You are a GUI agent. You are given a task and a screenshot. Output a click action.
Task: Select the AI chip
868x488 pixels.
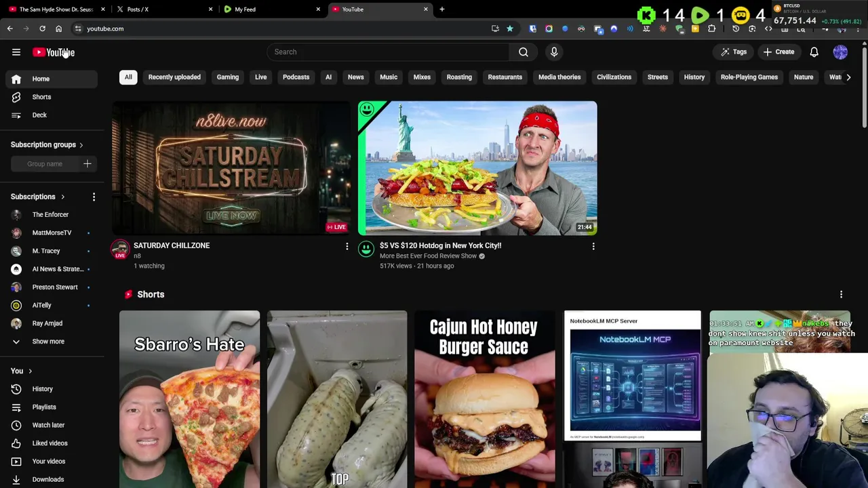[328, 77]
